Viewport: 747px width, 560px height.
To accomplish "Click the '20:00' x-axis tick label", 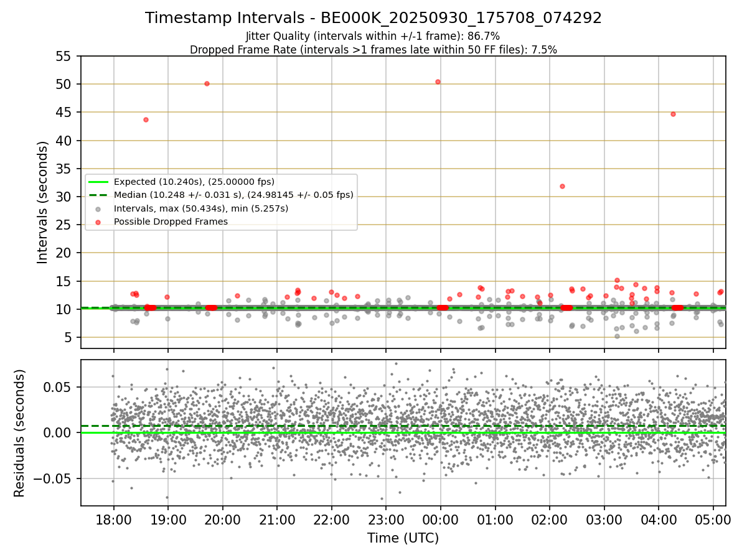I will pyautogui.click(x=222, y=519).
